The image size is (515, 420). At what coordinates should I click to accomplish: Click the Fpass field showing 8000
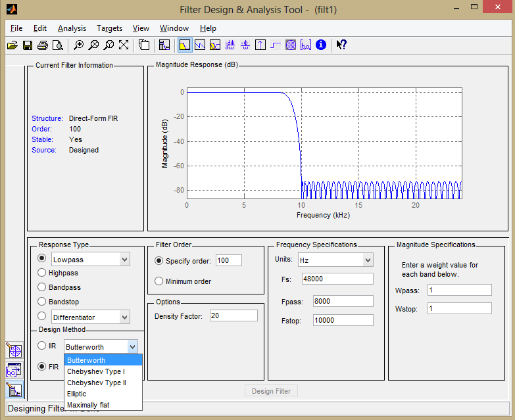[x=343, y=301]
